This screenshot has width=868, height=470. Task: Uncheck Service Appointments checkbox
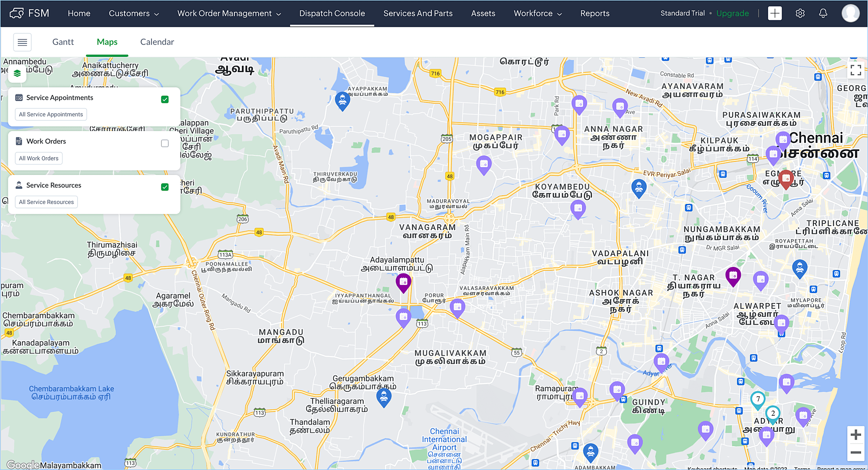(x=165, y=99)
